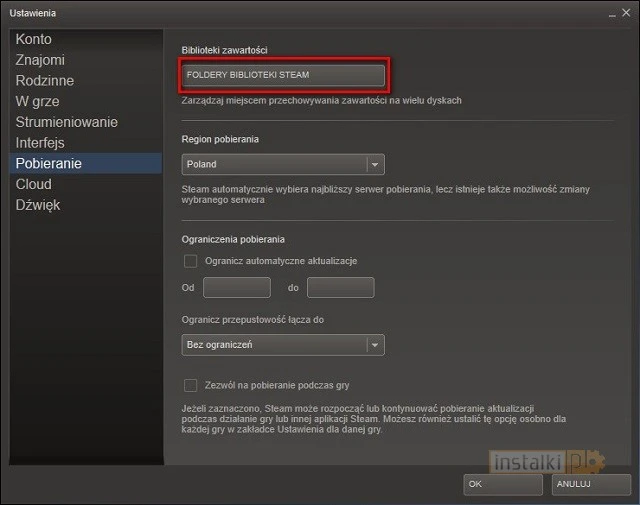Enable Ogranicz automatyczne aktualizacje checkbox

click(191, 261)
